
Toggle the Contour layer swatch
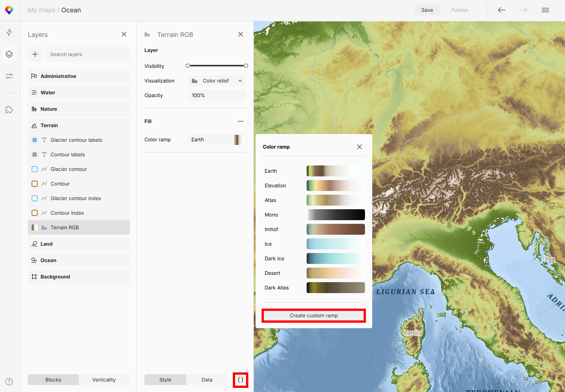click(x=35, y=184)
